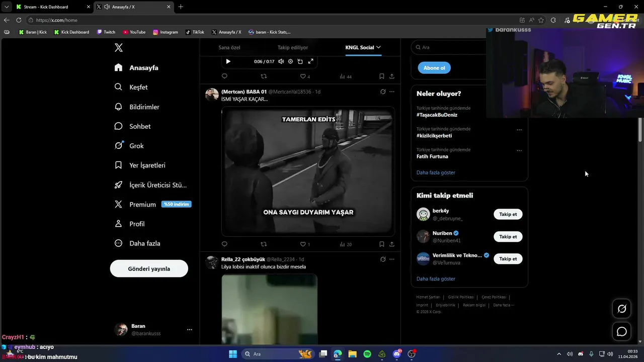Bookmark the top video post
Viewport: 644px width, 362px height.
point(381,76)
